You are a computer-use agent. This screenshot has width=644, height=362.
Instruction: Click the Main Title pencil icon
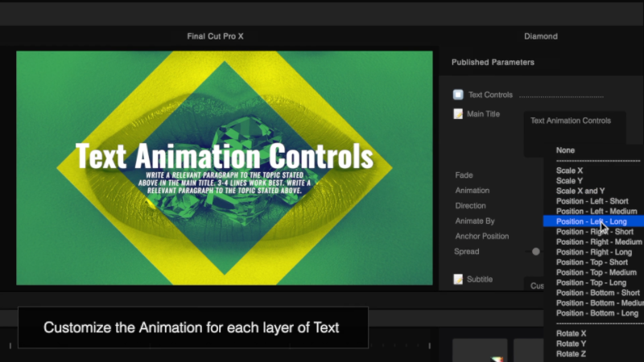click(458, 113)
